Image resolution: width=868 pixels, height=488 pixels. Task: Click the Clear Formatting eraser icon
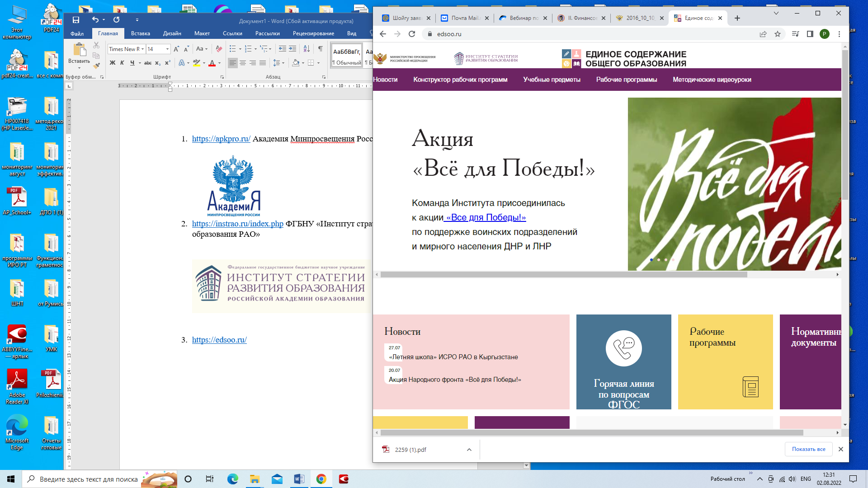point(219,49)
